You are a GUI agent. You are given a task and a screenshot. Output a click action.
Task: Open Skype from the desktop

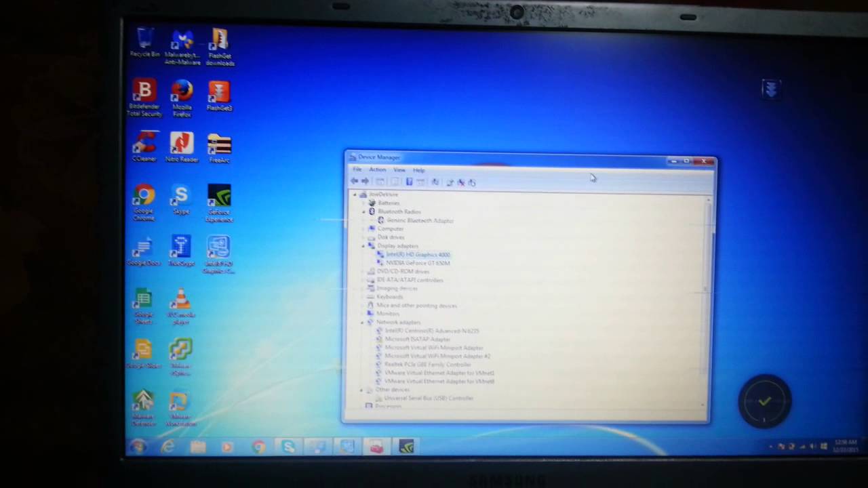[181, 199]
